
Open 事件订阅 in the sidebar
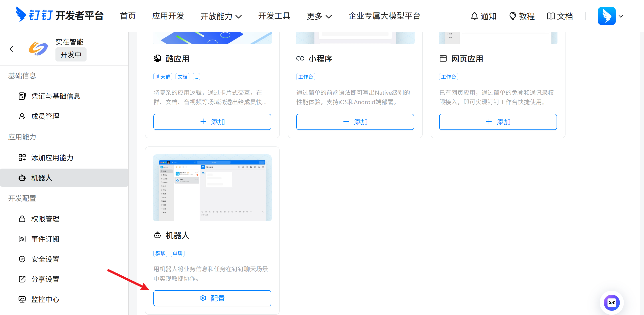[45, 239]
